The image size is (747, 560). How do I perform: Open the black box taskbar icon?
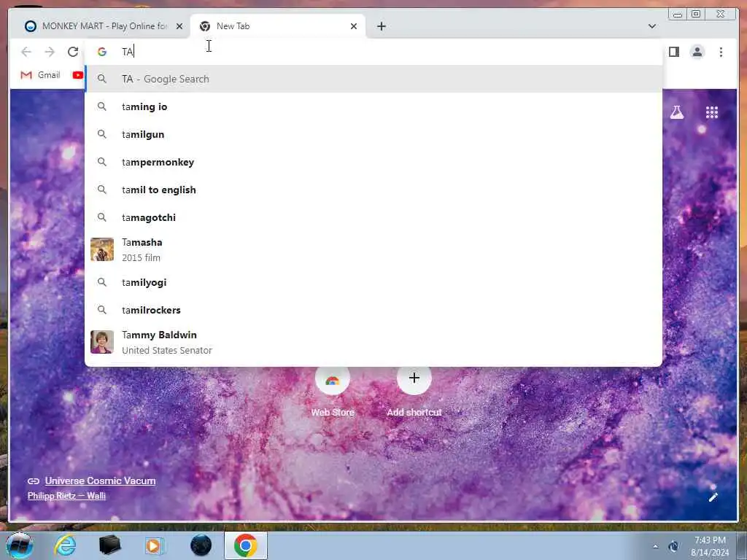(109, 545)
